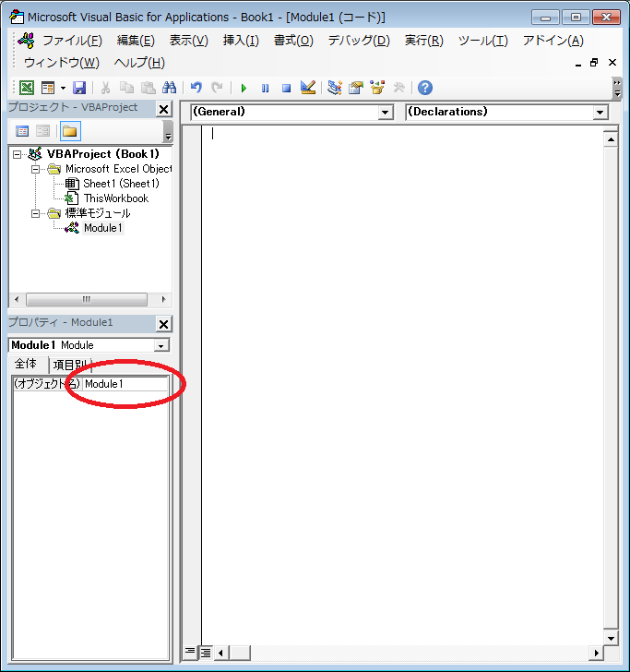Screen dimensions: 630x672
Task: Open the 書式(O) menu
Action: coord(293,41)
